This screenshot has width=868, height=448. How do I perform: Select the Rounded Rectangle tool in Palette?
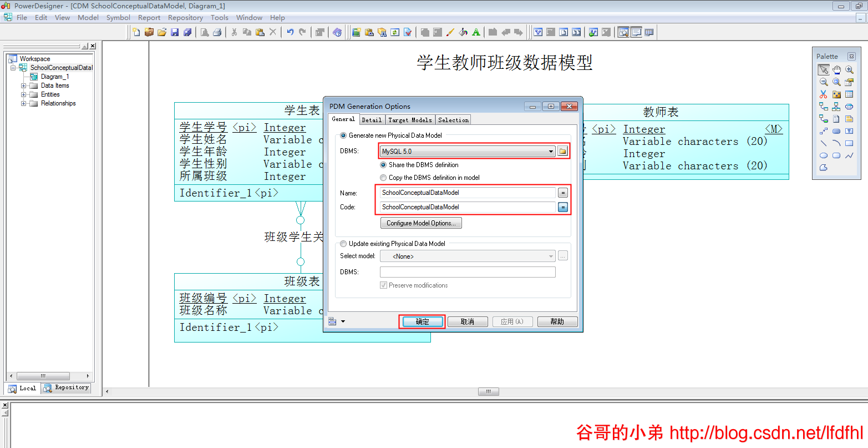(836, 155)
